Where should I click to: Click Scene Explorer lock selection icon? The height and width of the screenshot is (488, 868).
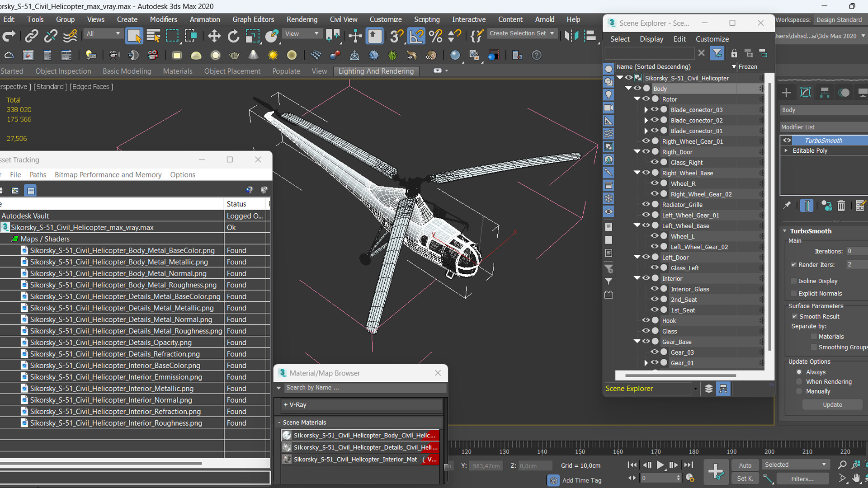734,53
